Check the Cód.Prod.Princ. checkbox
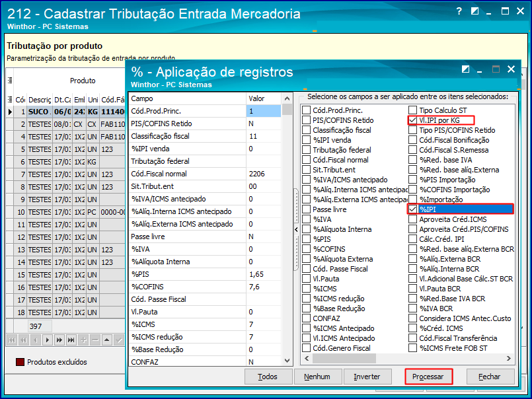The height and width of the screenshot is (399, 532). point(307,110)
